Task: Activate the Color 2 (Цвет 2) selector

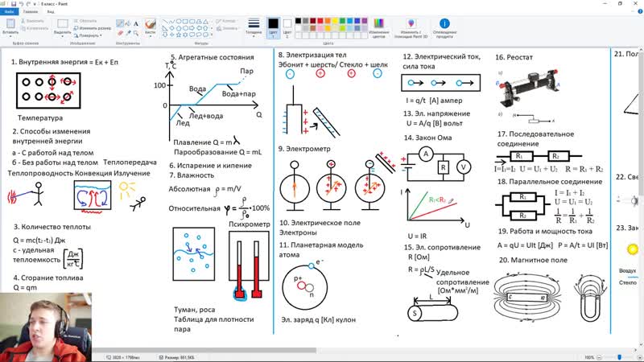Action: click(x=287, y=28)
